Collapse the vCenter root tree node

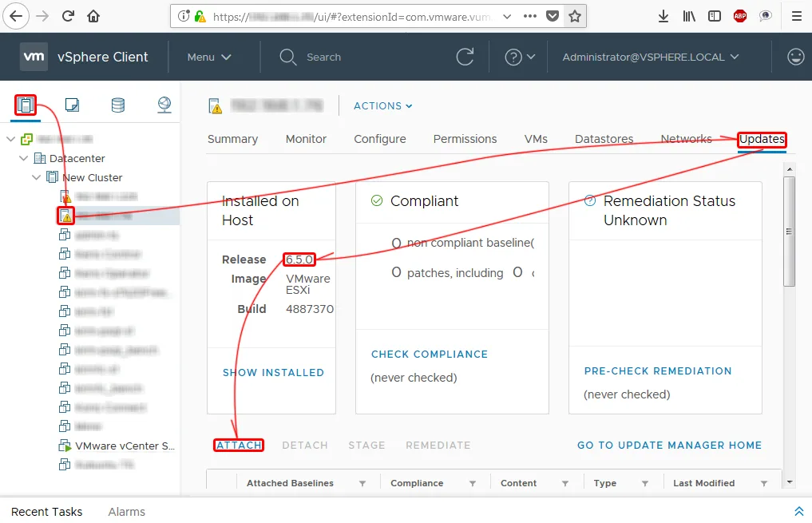point(10,139)
